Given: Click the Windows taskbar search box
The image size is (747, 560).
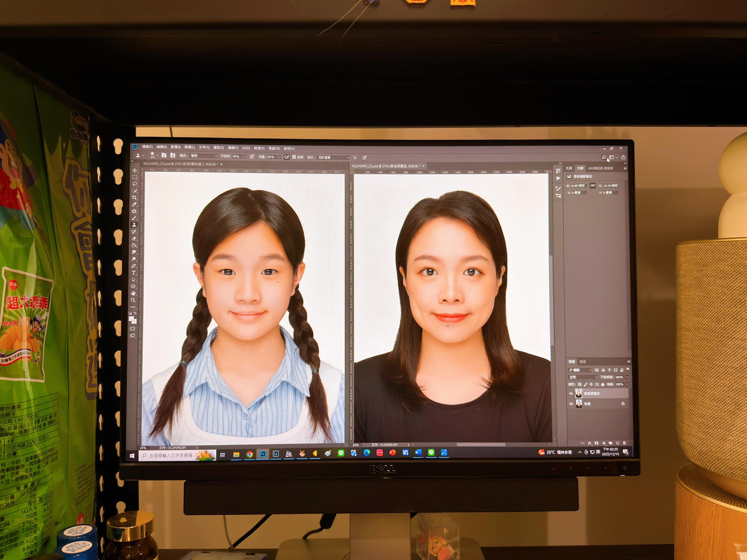Looking at the screenshot, I should 177,455.
